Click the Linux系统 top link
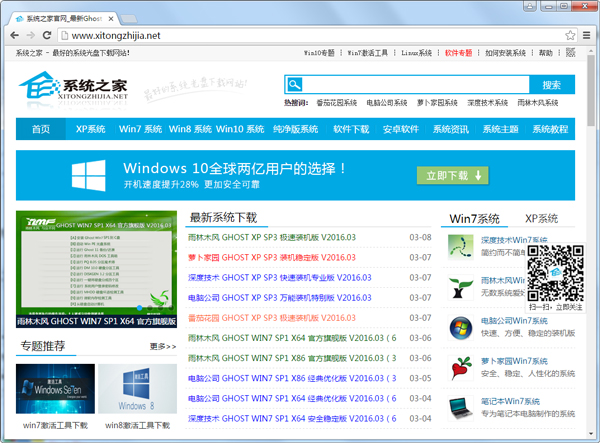The width and height of the screenshot is (600, 443). pos(416,53)
